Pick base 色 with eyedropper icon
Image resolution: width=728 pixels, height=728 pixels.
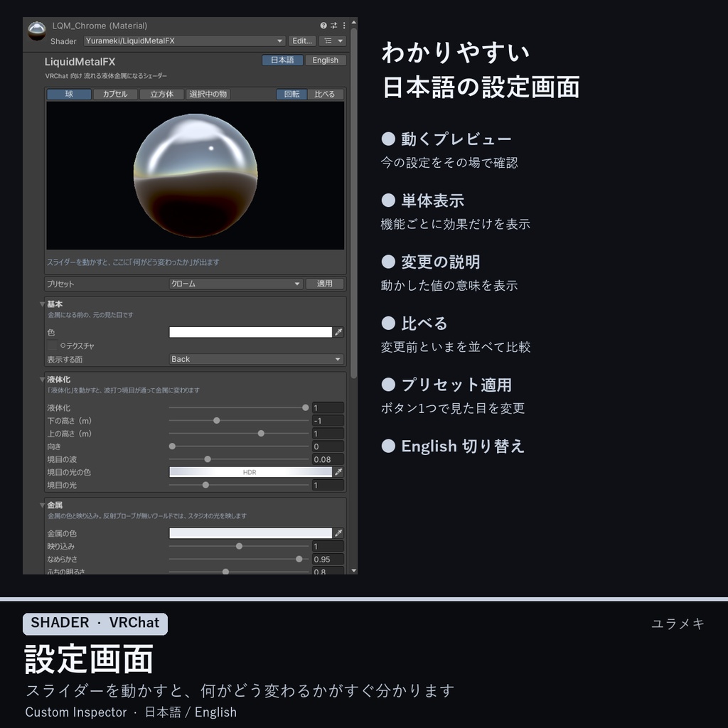point(339,332)
